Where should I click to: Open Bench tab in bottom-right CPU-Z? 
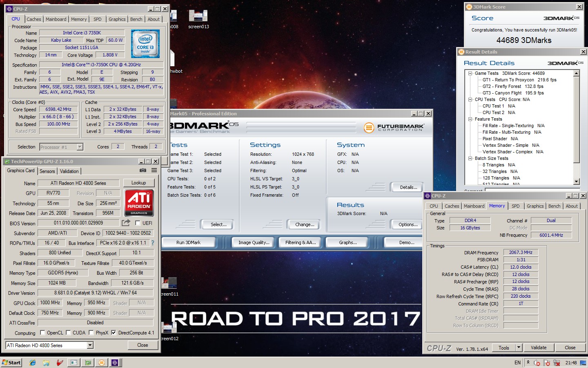pyautogui.click(x=555, y=206)
